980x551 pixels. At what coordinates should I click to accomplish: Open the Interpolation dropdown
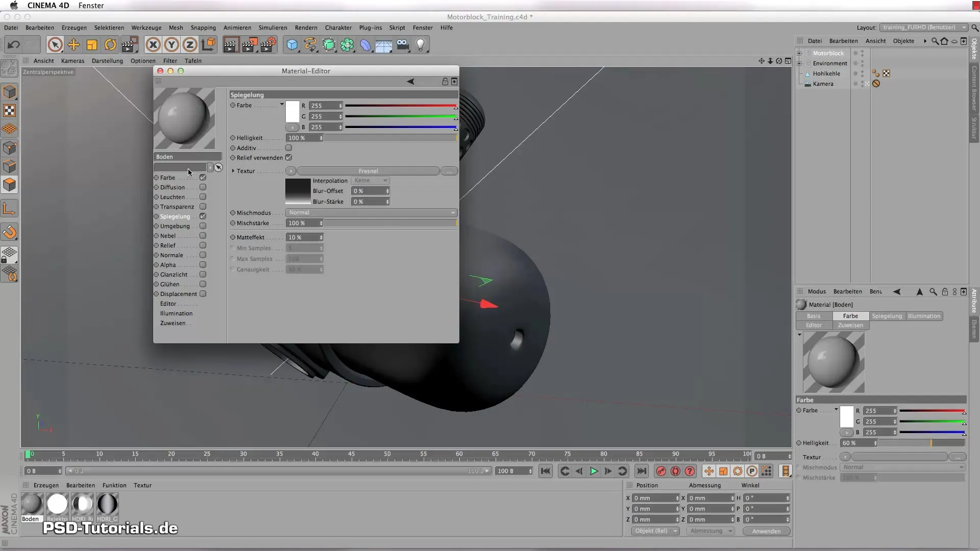(x=370, y=181)
